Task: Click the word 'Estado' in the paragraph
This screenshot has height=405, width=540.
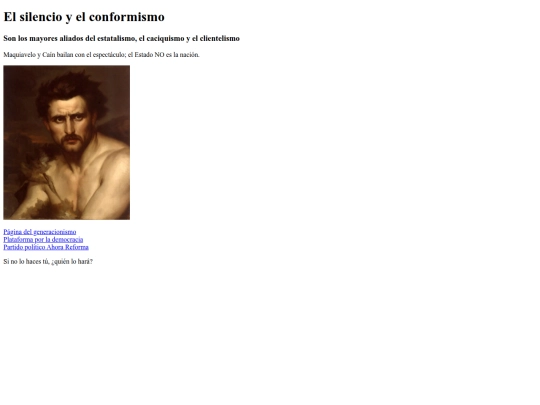Action: 143,54
